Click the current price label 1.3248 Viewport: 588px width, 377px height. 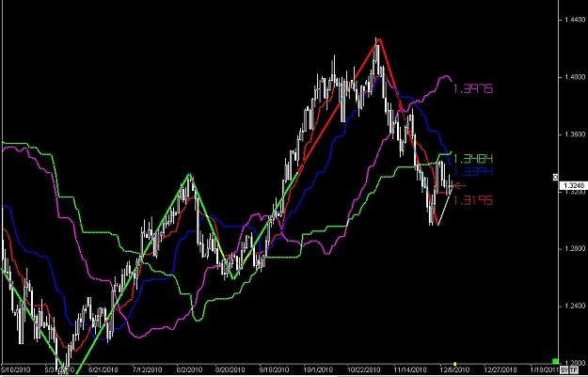[573, 185]
